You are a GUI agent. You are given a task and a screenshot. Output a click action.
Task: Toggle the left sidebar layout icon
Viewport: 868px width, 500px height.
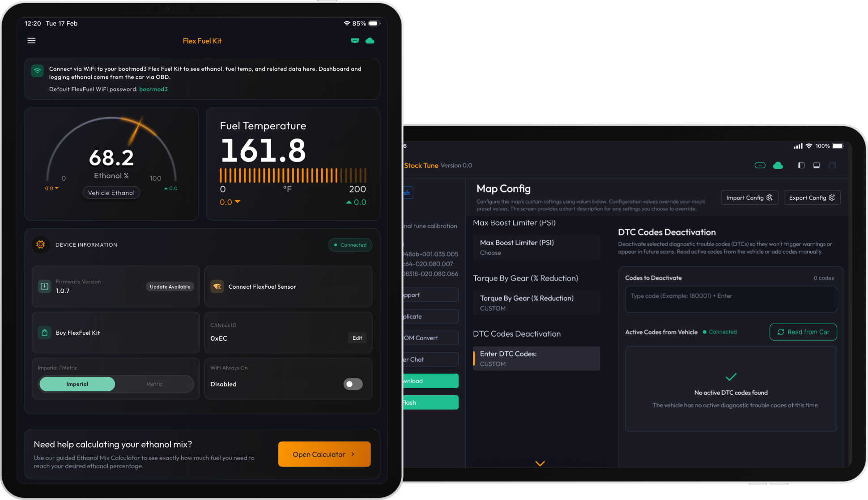[x=801, y=165]
